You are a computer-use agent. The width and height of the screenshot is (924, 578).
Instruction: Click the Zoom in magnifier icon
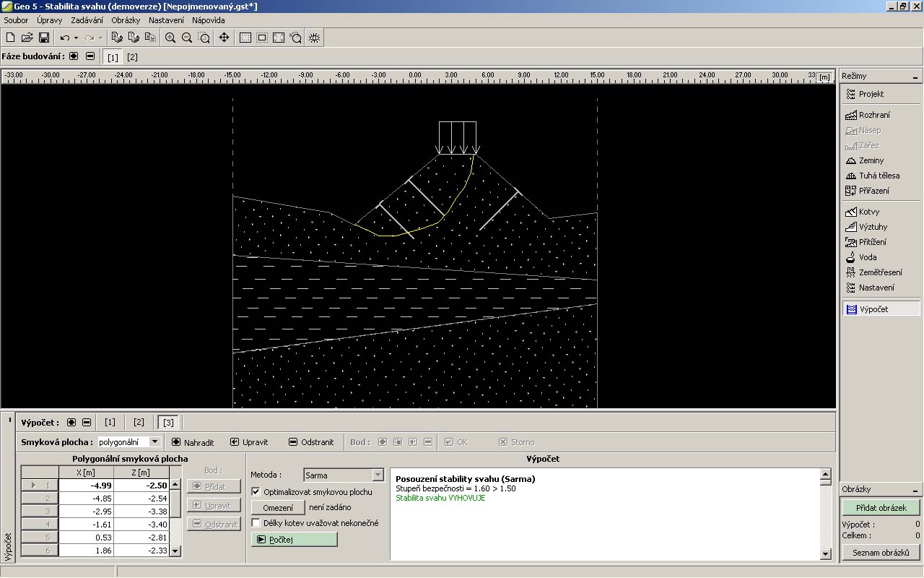(x=170, y=38)
